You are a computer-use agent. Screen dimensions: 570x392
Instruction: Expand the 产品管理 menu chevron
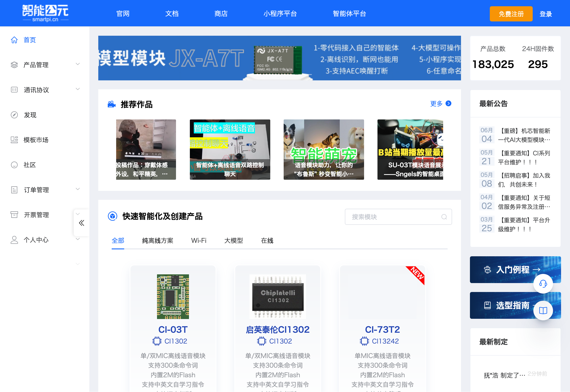point(78,64)
